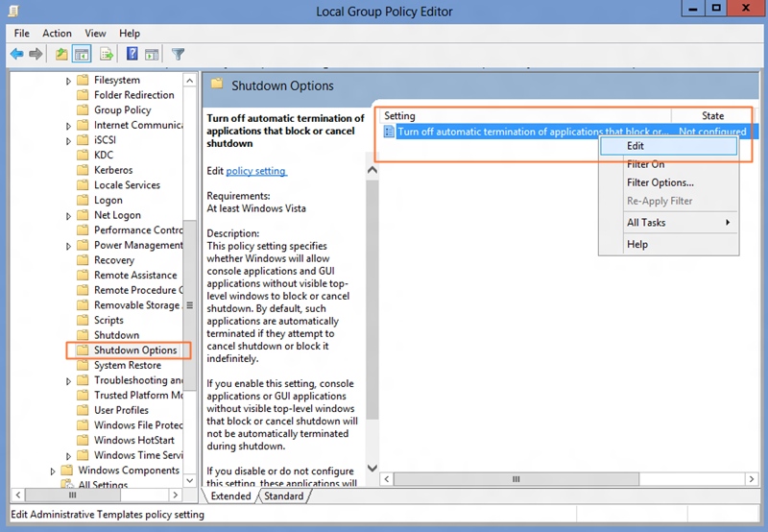The height and width of the screenshot is (532, 768).
Task: Click the Up one level folder icon
Action: point(61,54)
